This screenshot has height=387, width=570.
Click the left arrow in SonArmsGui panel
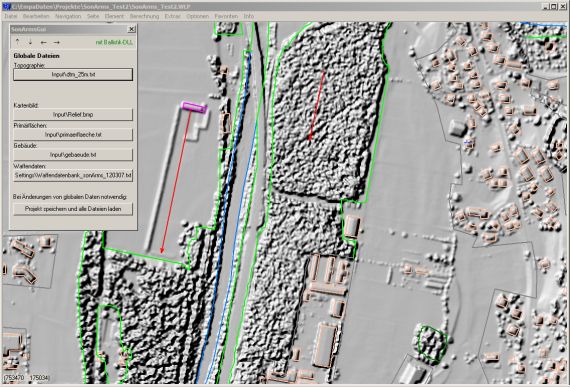(43, 43)
